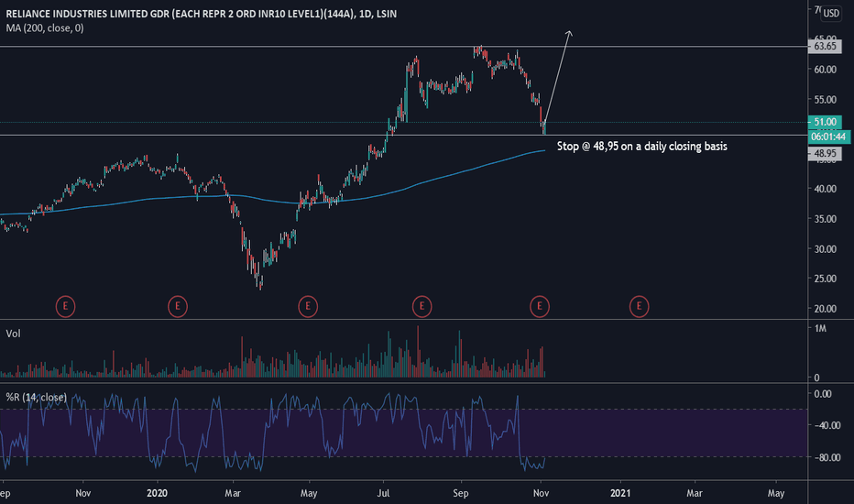Click the 2020 label on the time axis
The image size is (854, 504).
tap(158, 493)
